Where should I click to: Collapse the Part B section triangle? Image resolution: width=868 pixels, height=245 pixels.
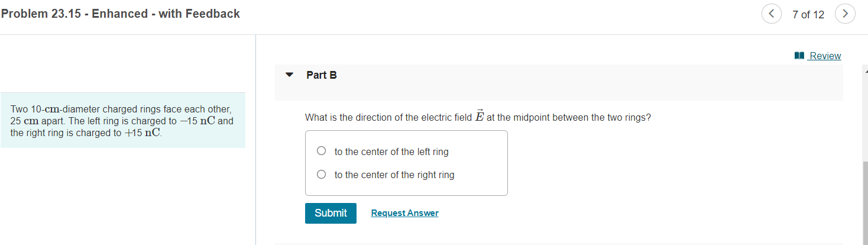(x=289, y=75)
